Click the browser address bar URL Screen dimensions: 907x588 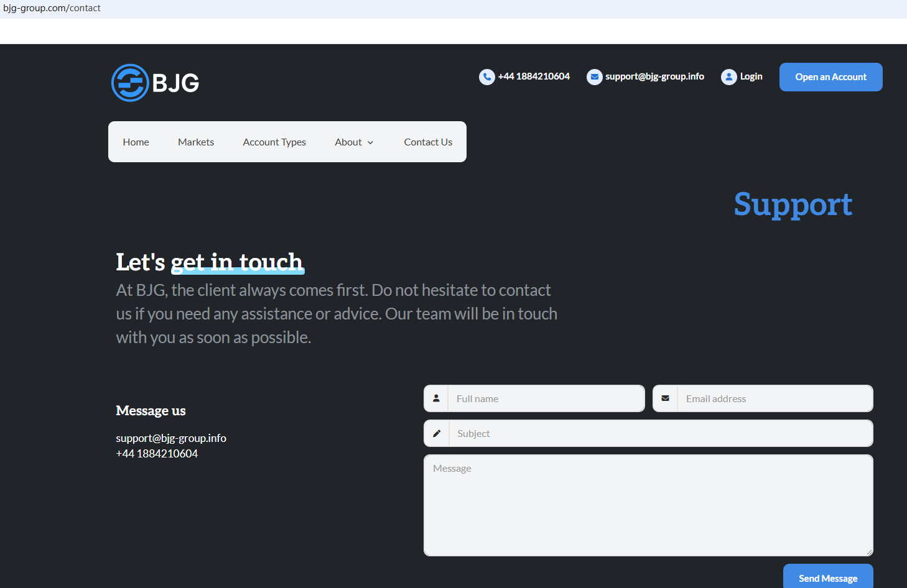pos(52,8)
